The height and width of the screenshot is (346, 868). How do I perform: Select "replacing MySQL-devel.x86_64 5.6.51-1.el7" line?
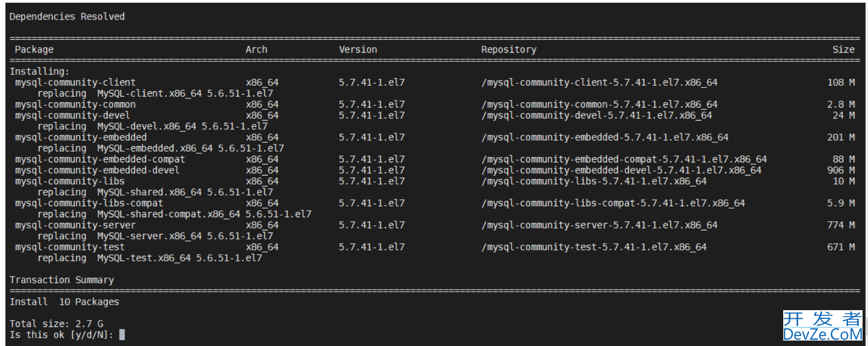(x=152, y=127)
